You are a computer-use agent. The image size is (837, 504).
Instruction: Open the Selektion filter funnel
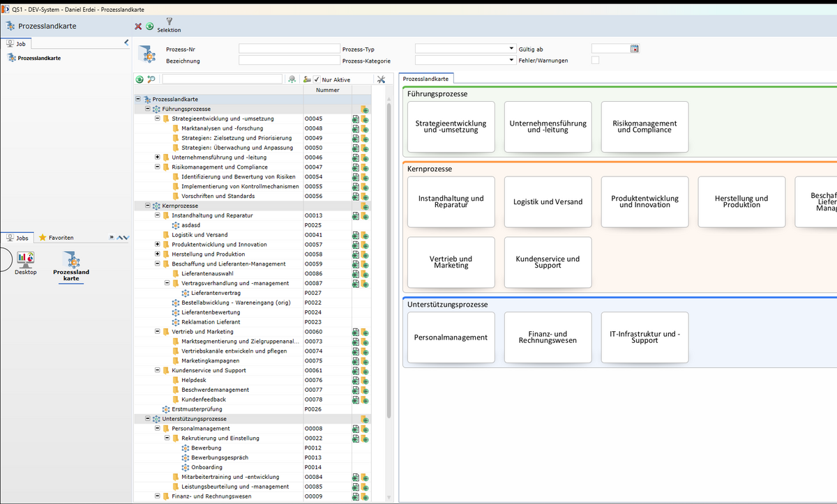169,25
